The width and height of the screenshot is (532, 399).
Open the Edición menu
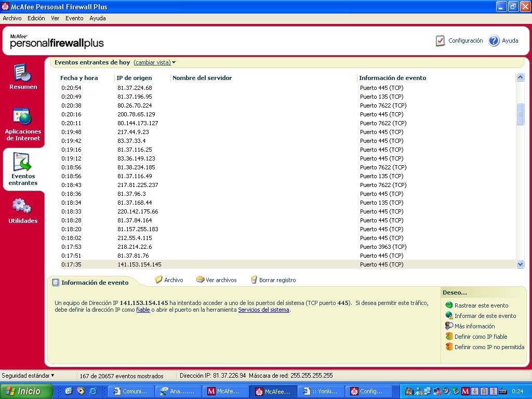(x=36, y=18)
